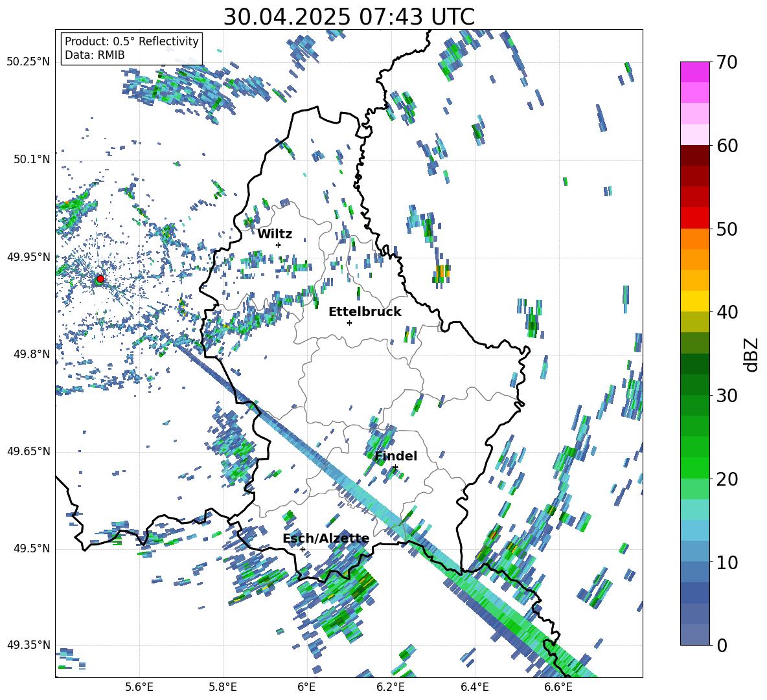The width and height of the screenshot is (767, 700).
Task: Click the 'Data: RMIB' text
Action: point(95,55)
